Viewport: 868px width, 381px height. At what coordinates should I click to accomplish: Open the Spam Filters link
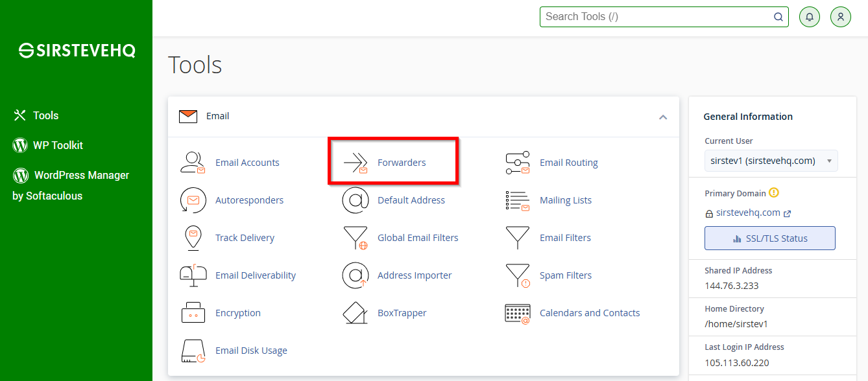[x=566, y=275]
